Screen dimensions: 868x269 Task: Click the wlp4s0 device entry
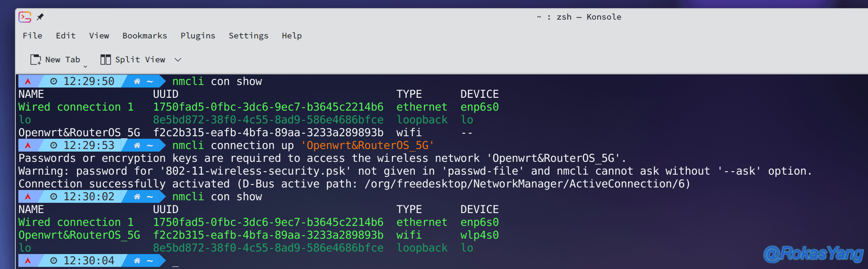[x=479, y=235]
